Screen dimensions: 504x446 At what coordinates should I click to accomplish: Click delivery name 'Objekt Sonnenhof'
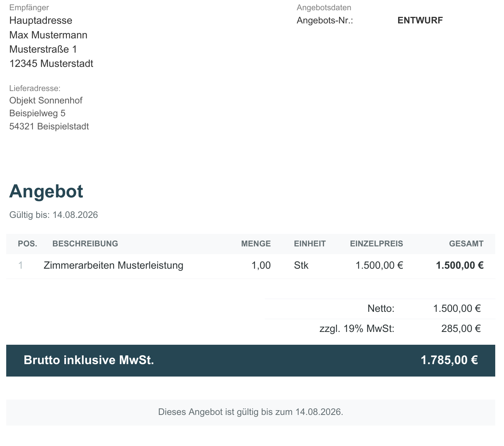point(46,101)
